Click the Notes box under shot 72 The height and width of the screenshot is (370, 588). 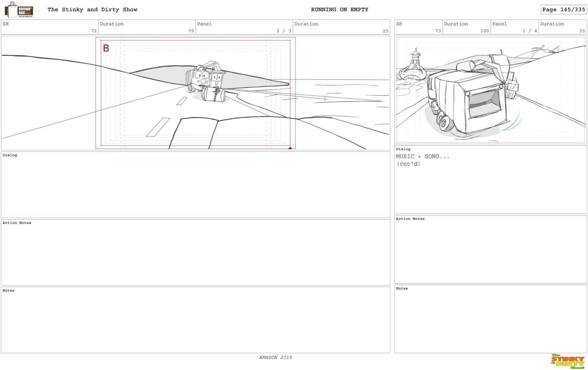coord(196,320)
